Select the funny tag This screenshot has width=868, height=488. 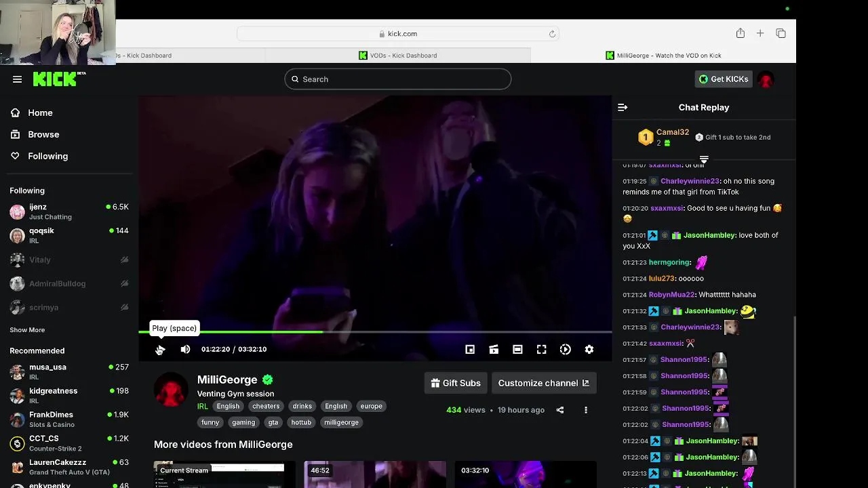click(210, 422)
